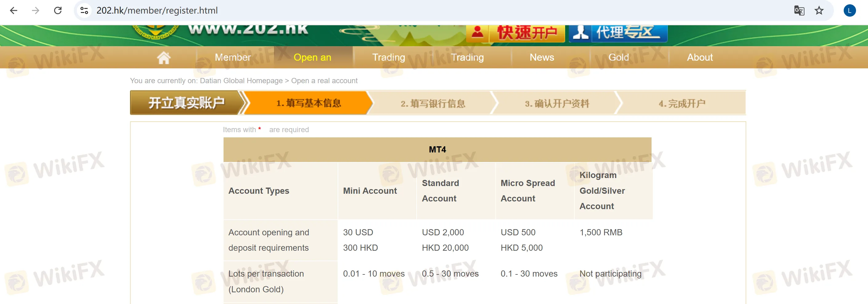The width and height of the screenshot is (868, 304).
Task: Click the red quick account opening button
Action: point(515,33)
